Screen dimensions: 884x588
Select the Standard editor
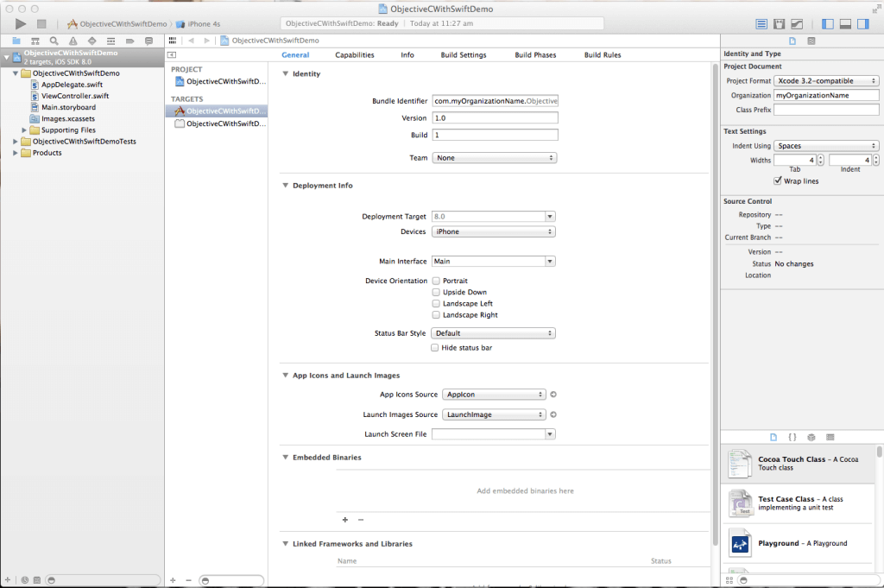tap(761, 23)
